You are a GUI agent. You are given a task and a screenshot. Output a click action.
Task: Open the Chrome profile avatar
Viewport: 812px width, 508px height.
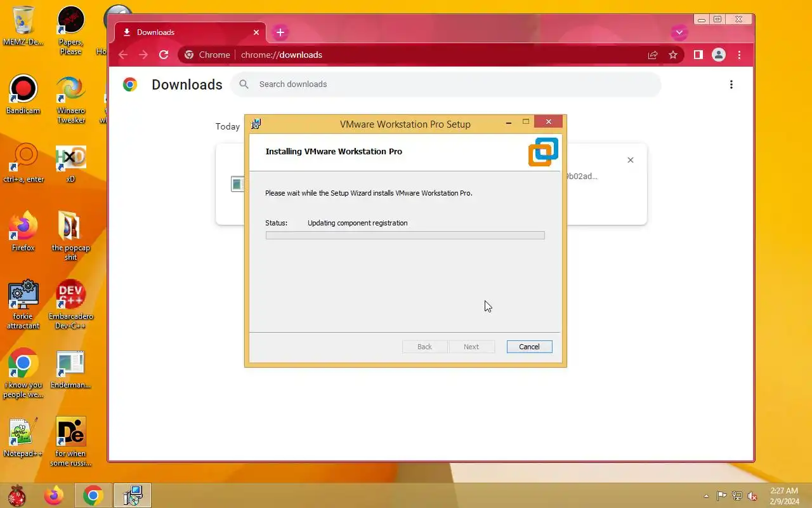pyautogui.click(x=719, y=55)
